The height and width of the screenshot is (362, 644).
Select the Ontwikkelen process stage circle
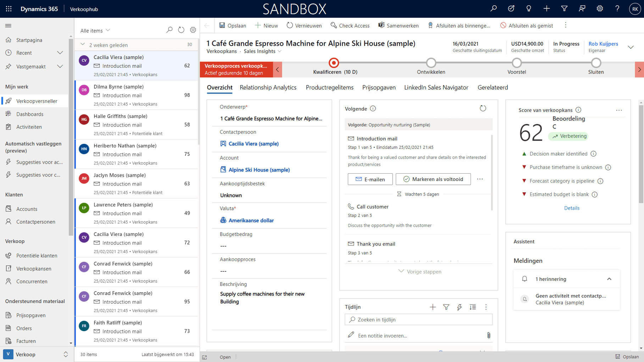431,63
